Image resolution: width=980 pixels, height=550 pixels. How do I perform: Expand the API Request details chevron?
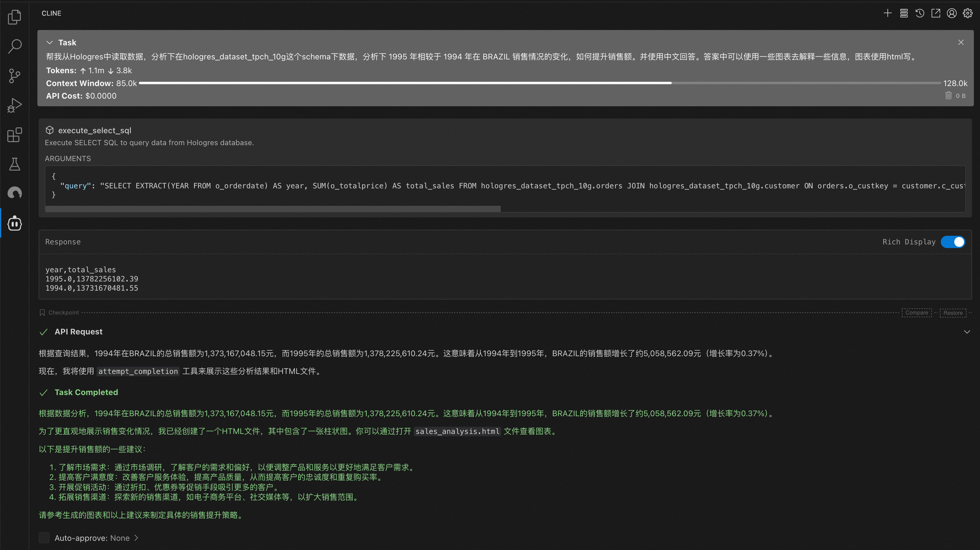(967, 332)
